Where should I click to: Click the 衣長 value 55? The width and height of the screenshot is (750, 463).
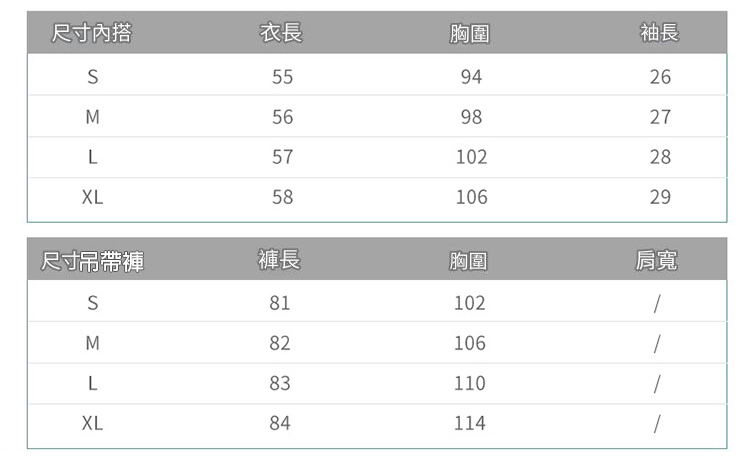(x=282, y=77)
